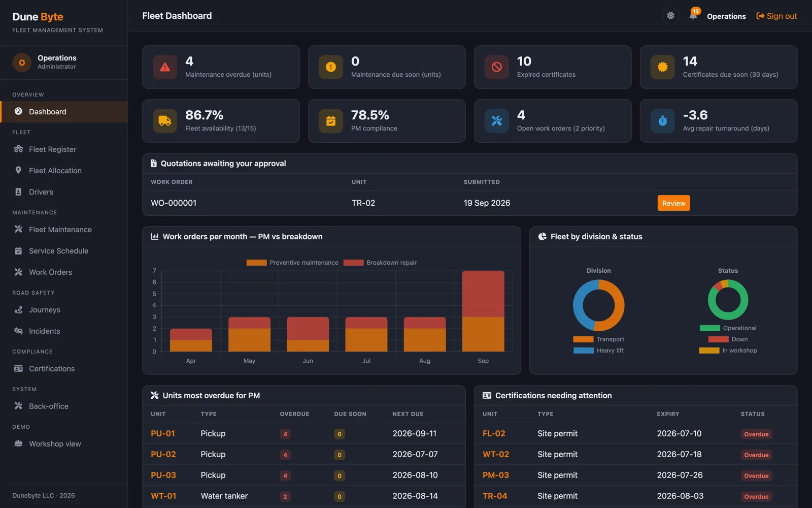The image size is (812, 508).
Task: Click the certificates due soon badge icon
Action: 663,67
